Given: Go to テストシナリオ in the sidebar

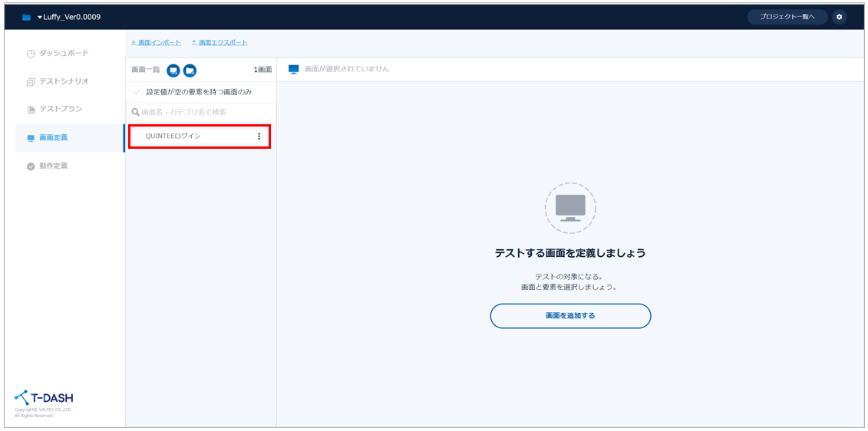Looking at the screenshot, I should [64, 81].
